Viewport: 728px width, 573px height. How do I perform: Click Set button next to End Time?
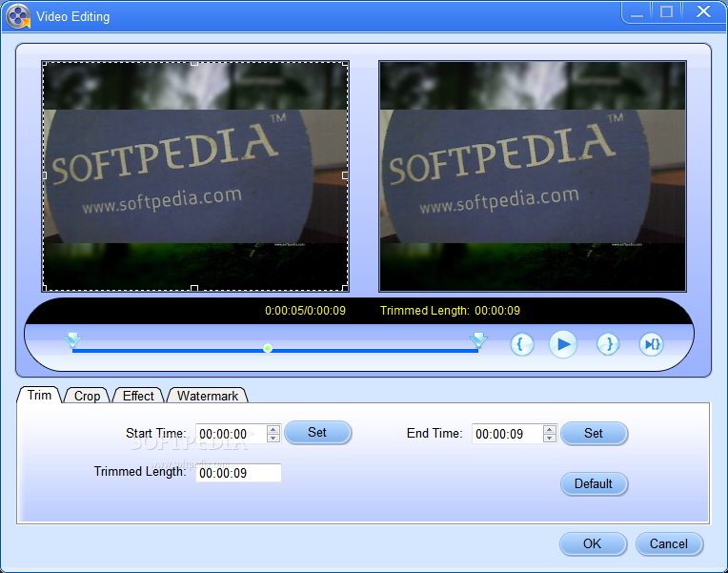pyautogui.click(x=594, y=434)
